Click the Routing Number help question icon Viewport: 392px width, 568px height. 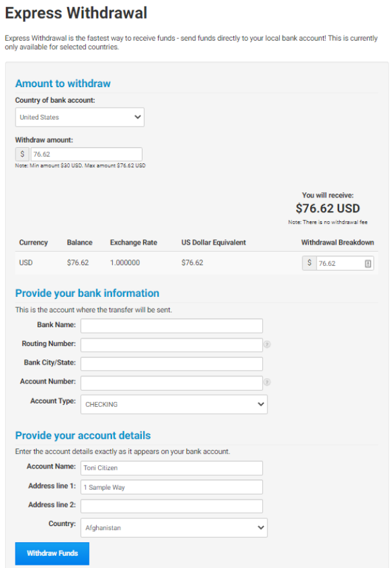point(267,344)
